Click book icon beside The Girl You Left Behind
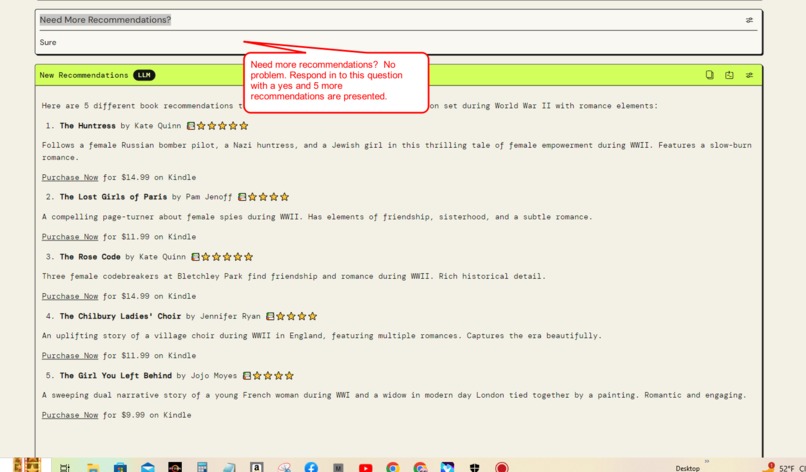 coord(247,376)
